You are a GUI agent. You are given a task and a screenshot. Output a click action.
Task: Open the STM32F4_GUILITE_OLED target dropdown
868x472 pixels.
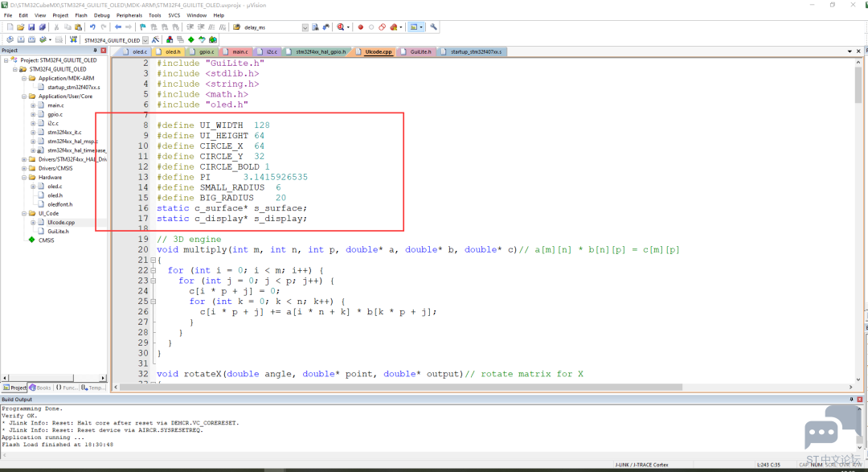145,40
